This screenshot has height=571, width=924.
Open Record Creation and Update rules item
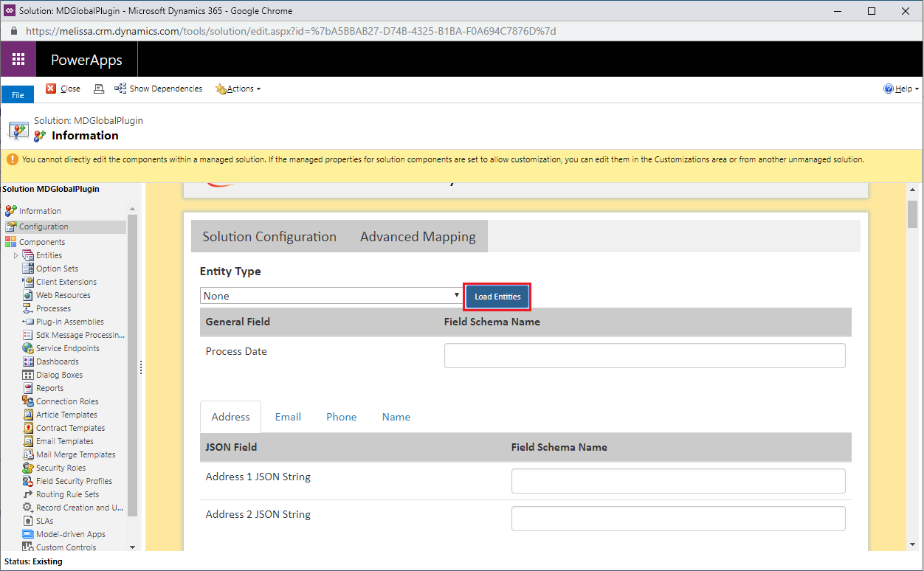pos(80,508)
